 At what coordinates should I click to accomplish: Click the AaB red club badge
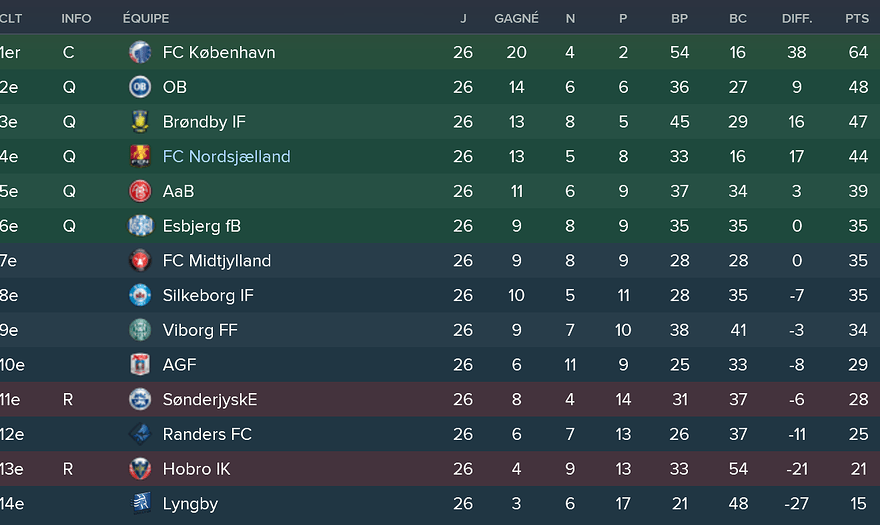click(140, 191)
